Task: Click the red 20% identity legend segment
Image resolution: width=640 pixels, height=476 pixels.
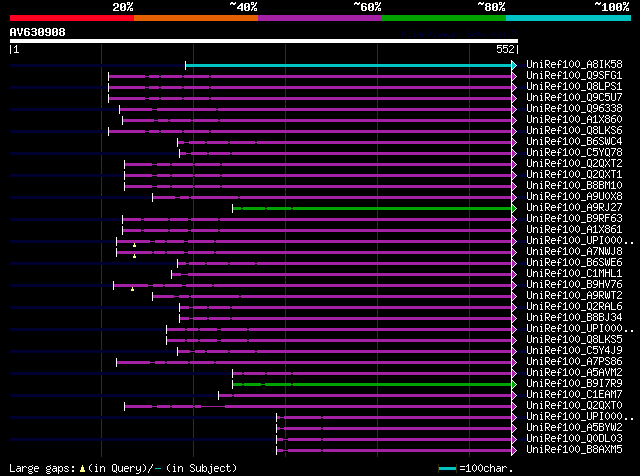Action: tap(72, 18)
